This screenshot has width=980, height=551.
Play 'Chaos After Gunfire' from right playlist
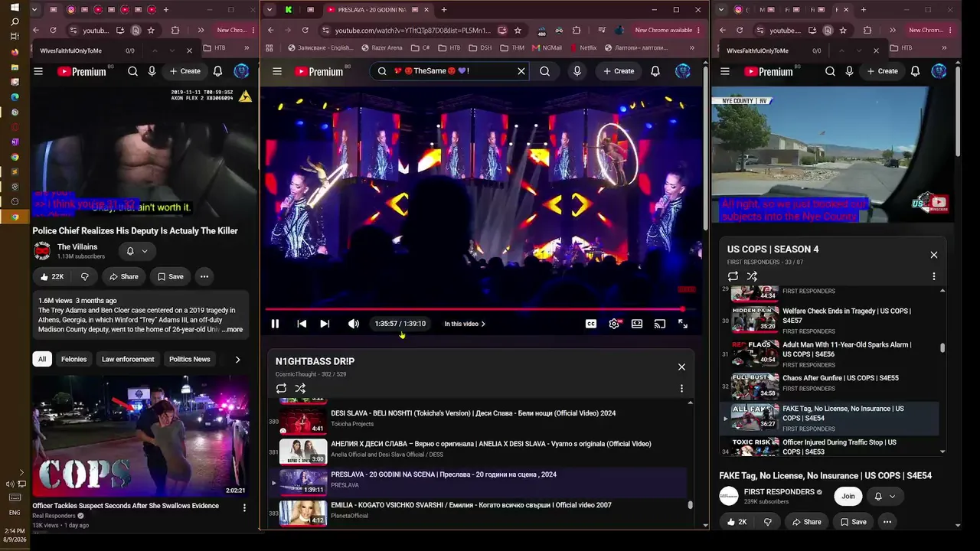click(841, 378)
